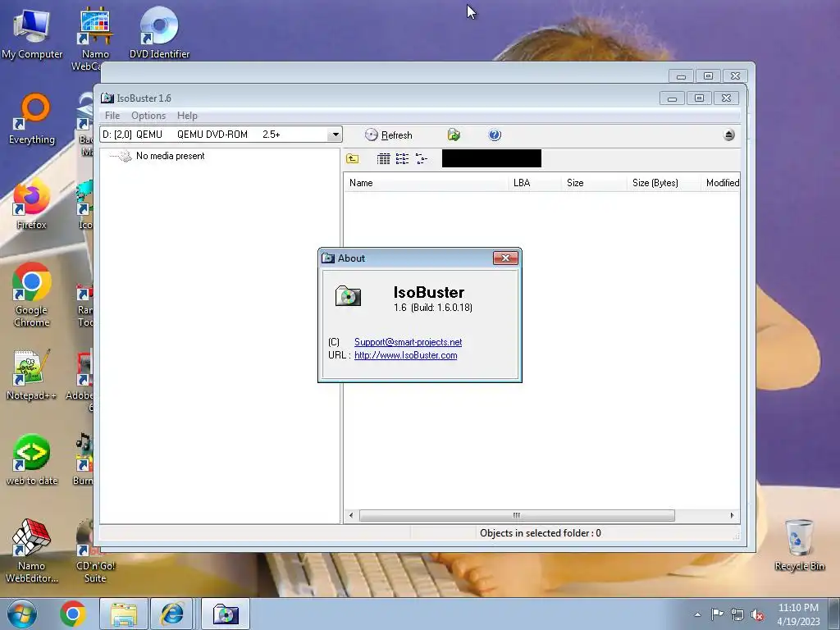Viewport: 840px width, 630px height.
Task: Open Windows Explorer from taskbar
Action: [x=124, y=614]
